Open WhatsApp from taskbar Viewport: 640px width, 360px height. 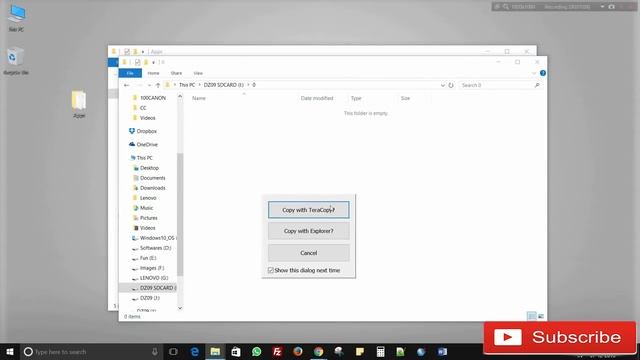click(x=256, y=351)
